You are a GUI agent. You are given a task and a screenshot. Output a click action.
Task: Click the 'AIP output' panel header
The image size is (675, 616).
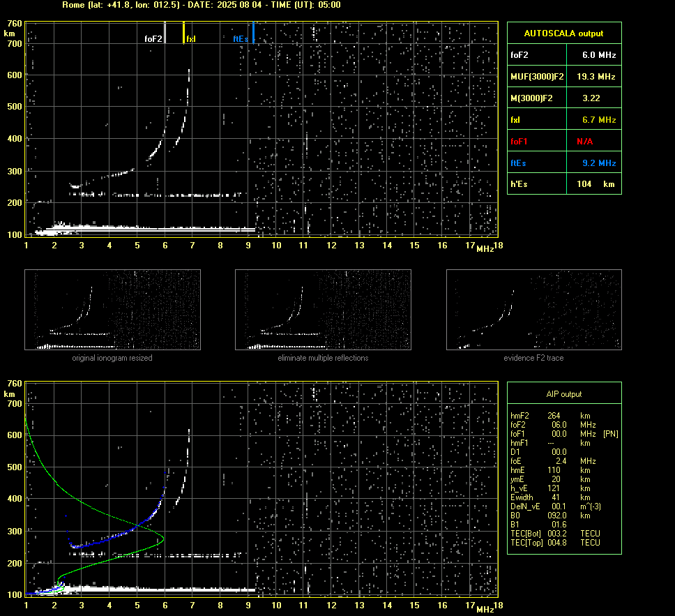point(564,394)
